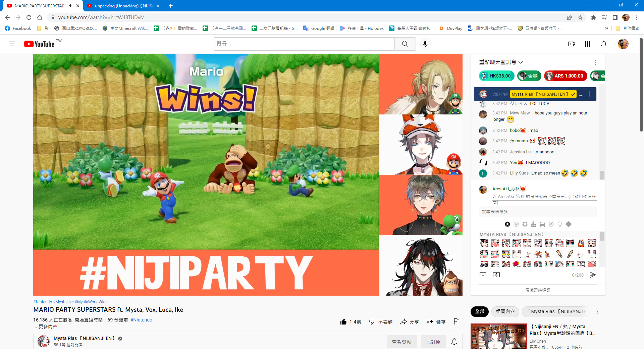
Task: Open the recommended Nijisanji EN video thumbnail
Action: [499, 337]
